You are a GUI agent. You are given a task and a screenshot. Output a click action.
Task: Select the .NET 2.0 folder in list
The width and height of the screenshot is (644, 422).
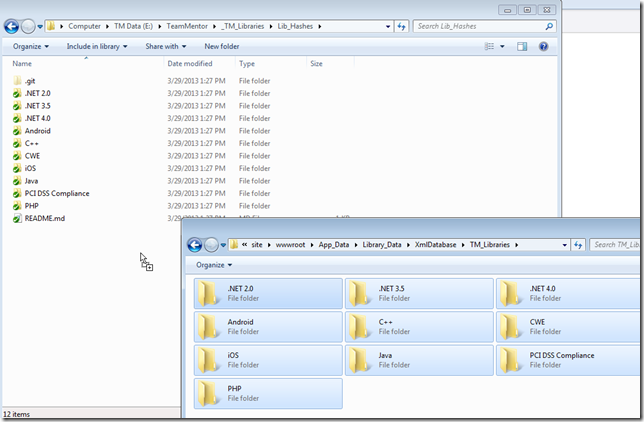pyautogui.click(x=37, y=93)
